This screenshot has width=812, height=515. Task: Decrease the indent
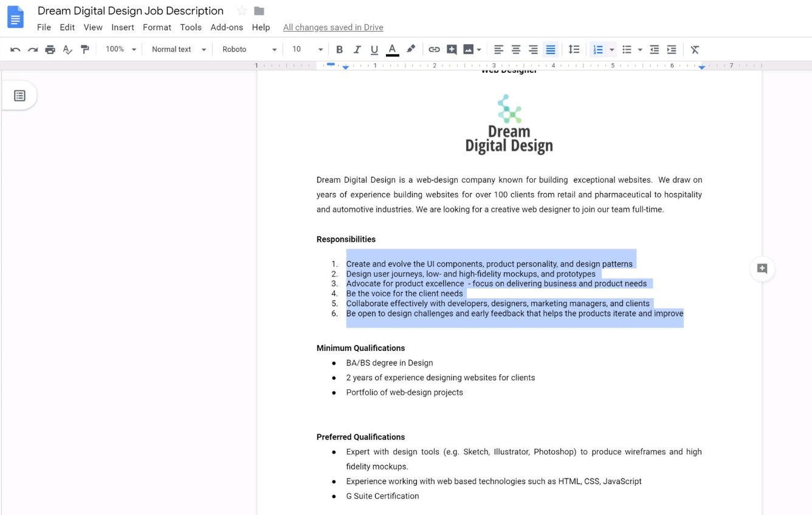point(654,50)
